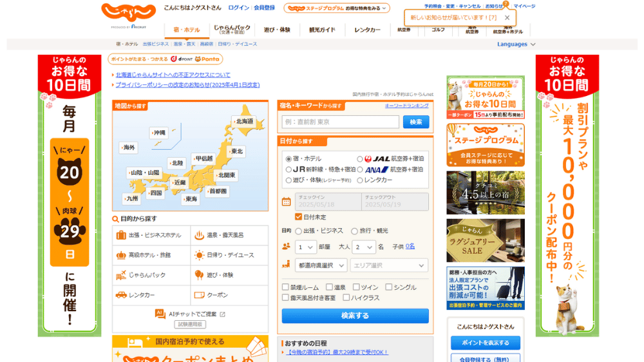Click the guests people icon
This screenshot has width=644, height=362.
point(287,247)
